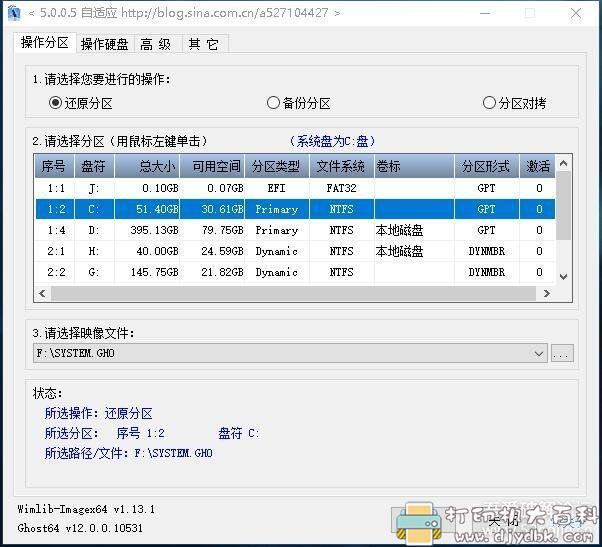Click the horizontal scroll left arrow
The image size is (602, 547).
(x=42, y=294)
